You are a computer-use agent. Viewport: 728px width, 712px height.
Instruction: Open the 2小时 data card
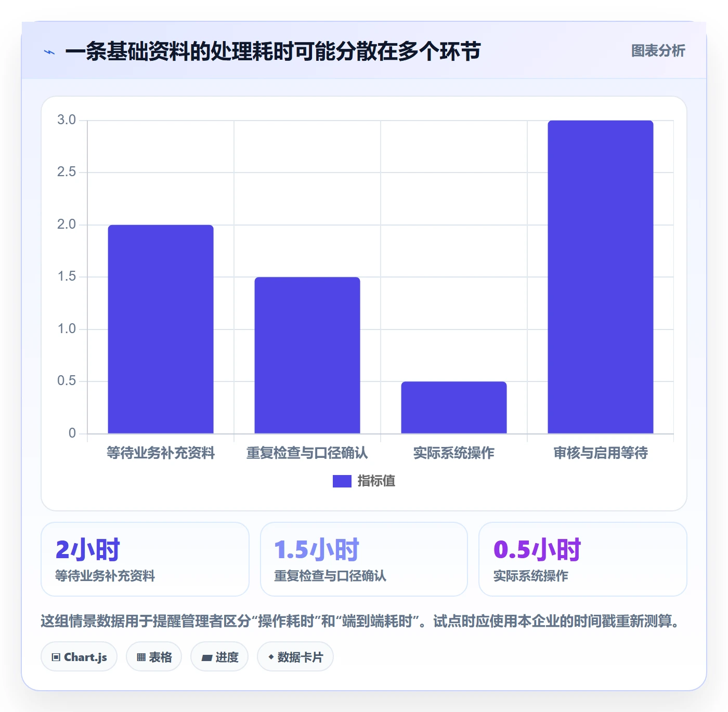[145, 559]
